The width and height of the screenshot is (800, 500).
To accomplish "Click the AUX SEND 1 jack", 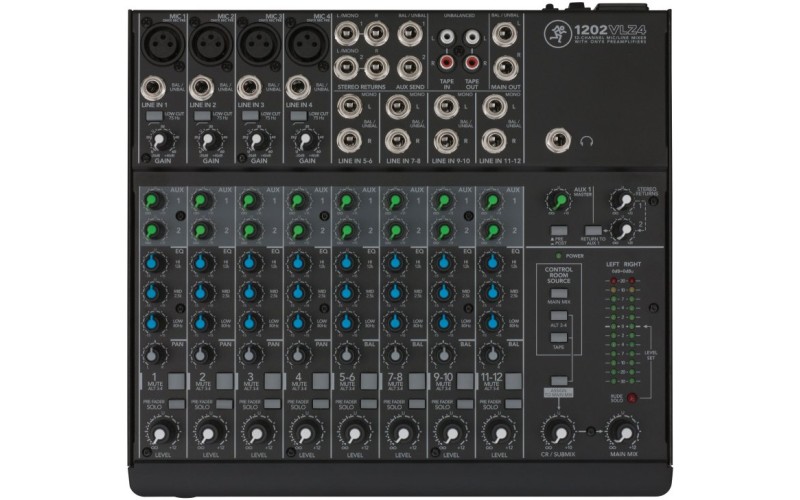I will 410,34.
